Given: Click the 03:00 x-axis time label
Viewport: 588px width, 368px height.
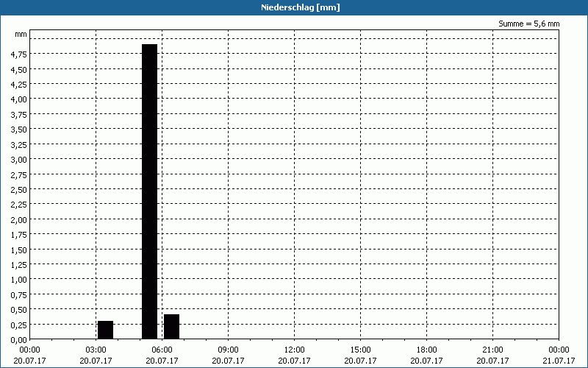Looking at the screenshot, I should (x=96, y=350).
